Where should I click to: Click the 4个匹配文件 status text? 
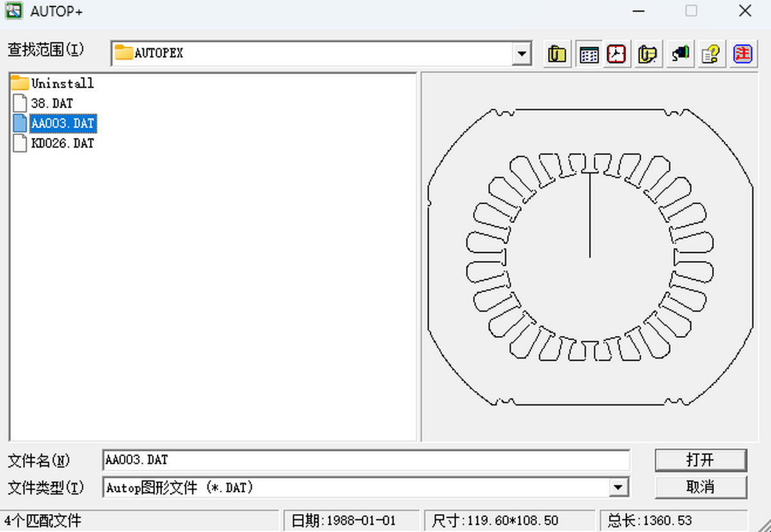43,520
